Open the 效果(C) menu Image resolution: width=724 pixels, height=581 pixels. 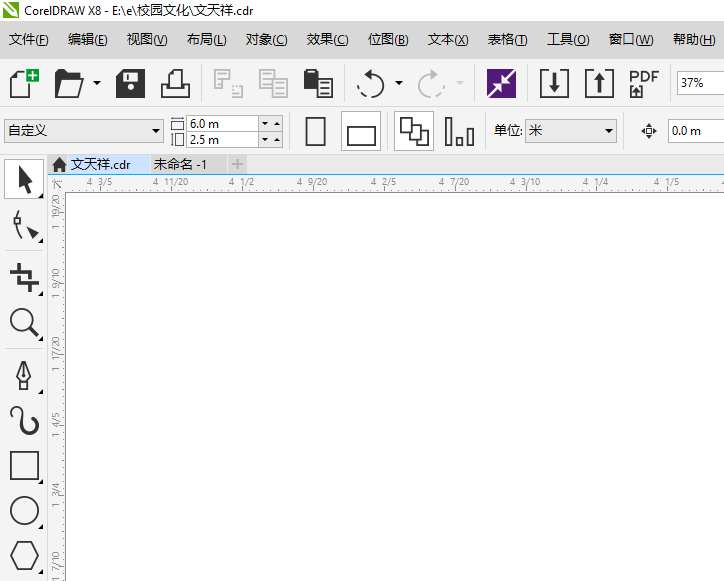click(x=327, y=40)
